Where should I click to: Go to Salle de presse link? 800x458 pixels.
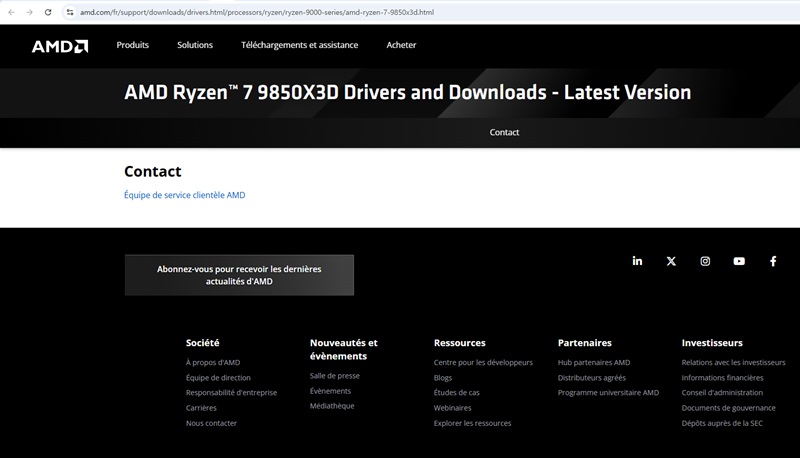(335, 376)
